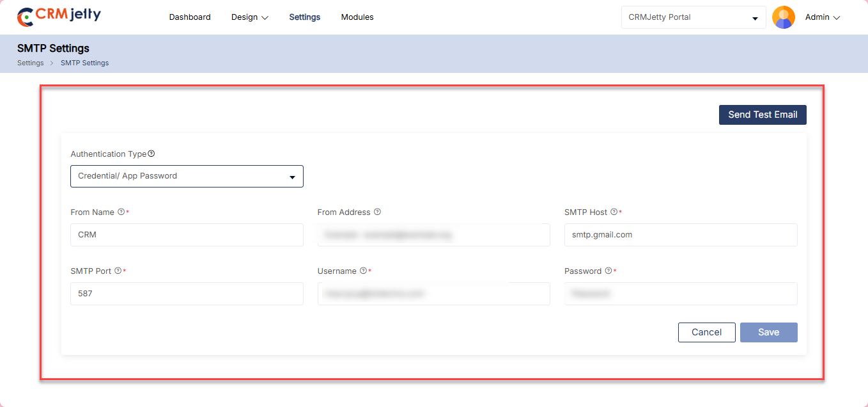Open the Authentication Type dropdown
This screenshot has width=868, height=407.
pyautogui.click(x=187, y=176)
